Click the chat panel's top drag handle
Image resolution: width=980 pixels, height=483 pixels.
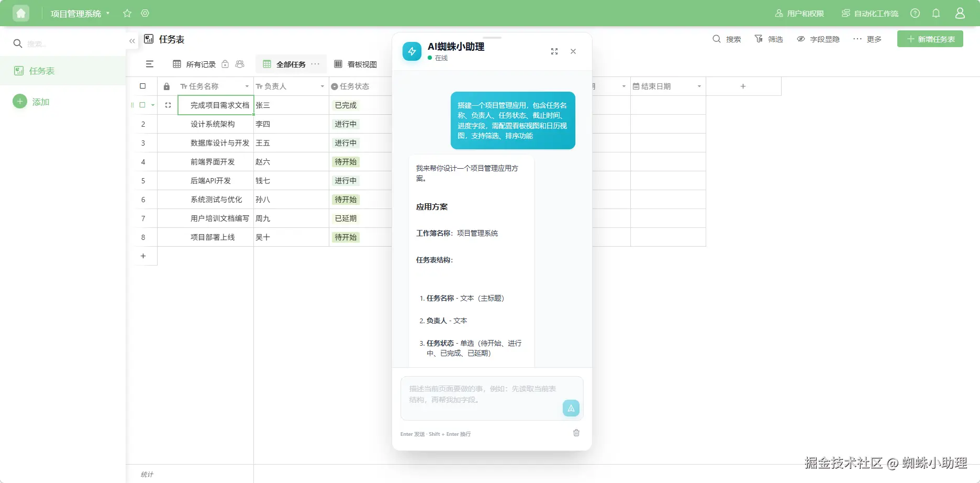tap(492, 38)
